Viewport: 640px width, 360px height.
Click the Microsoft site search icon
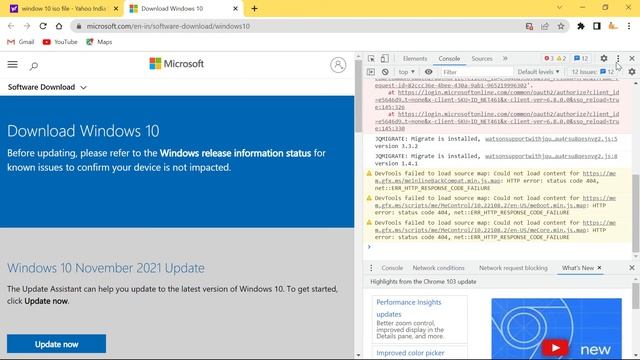[x=34, y=66]
